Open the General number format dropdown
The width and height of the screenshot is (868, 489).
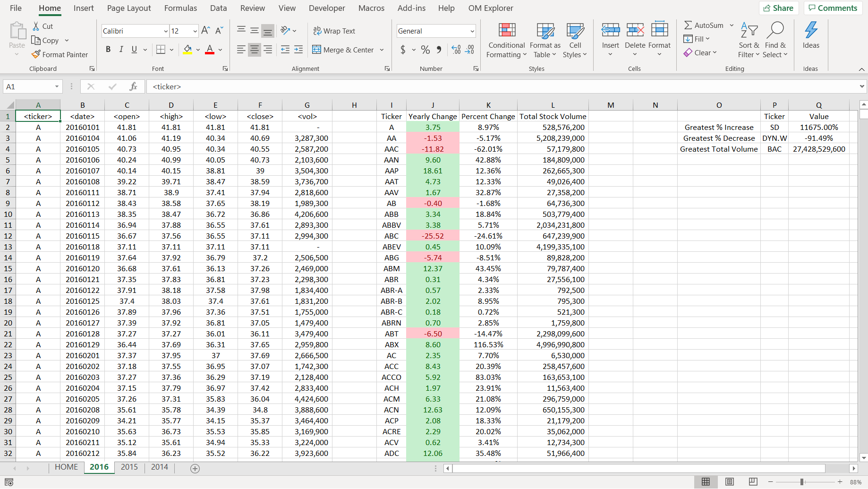[x=472, y=31]
